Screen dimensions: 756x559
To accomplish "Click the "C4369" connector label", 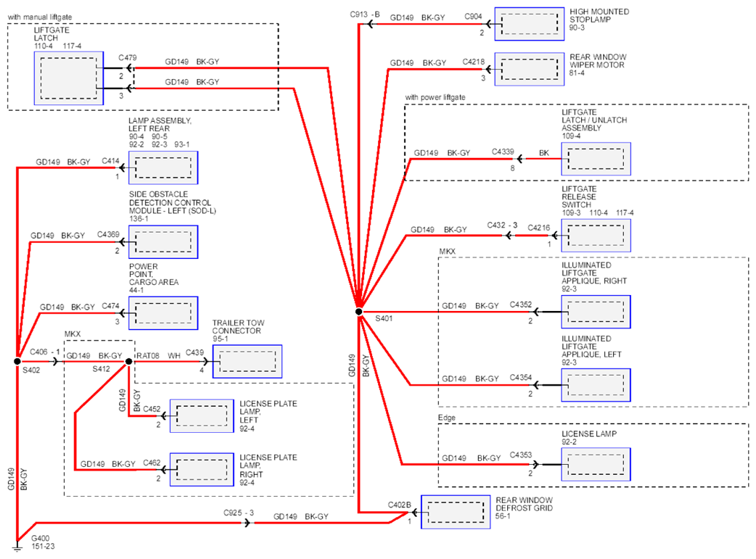I will coord(108,235).
